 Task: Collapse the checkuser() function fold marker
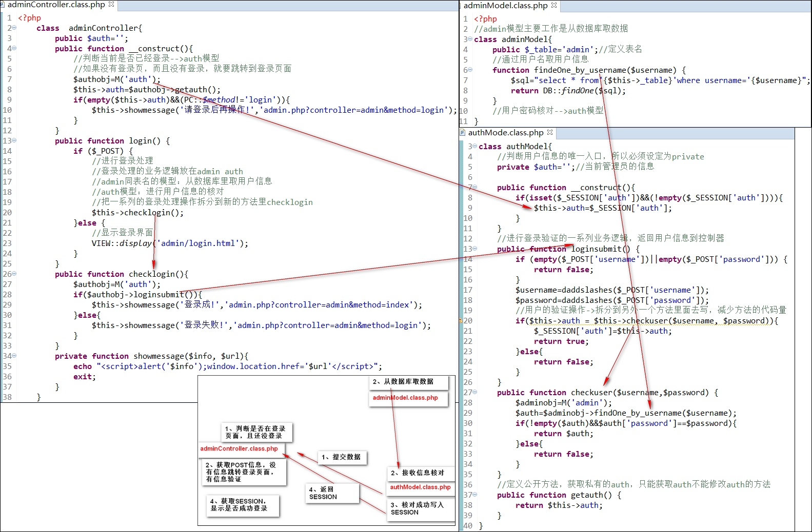[x=475, y=392]
